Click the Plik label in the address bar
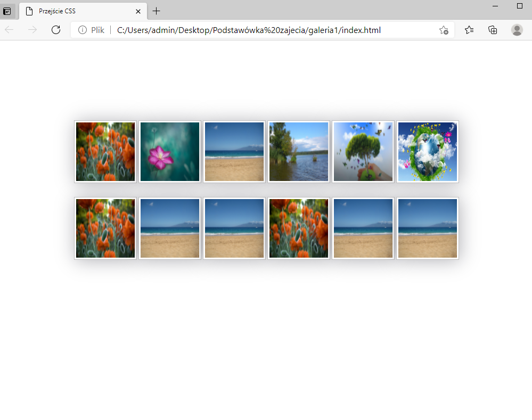532x420 pixels. pos(97,30)
